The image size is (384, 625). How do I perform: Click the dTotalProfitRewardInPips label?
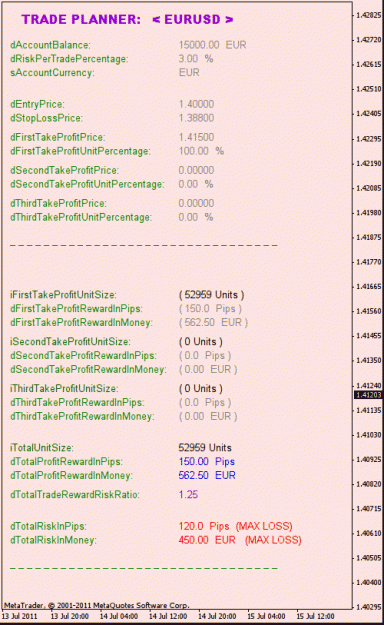66,462
